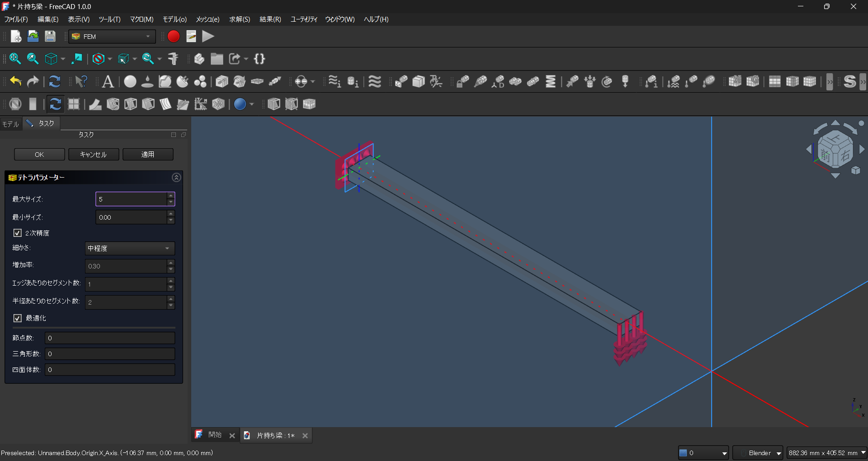Close the 開始 tab

click(x=232, y=436)
